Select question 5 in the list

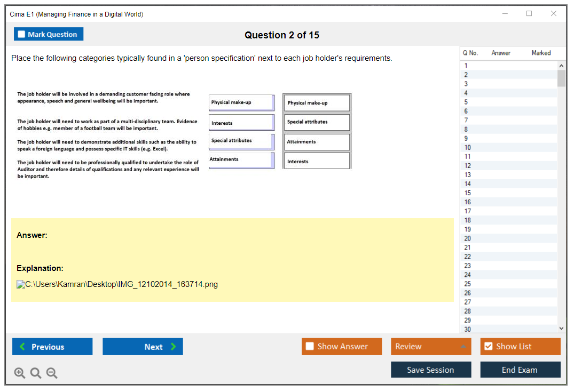click(466, 102)
